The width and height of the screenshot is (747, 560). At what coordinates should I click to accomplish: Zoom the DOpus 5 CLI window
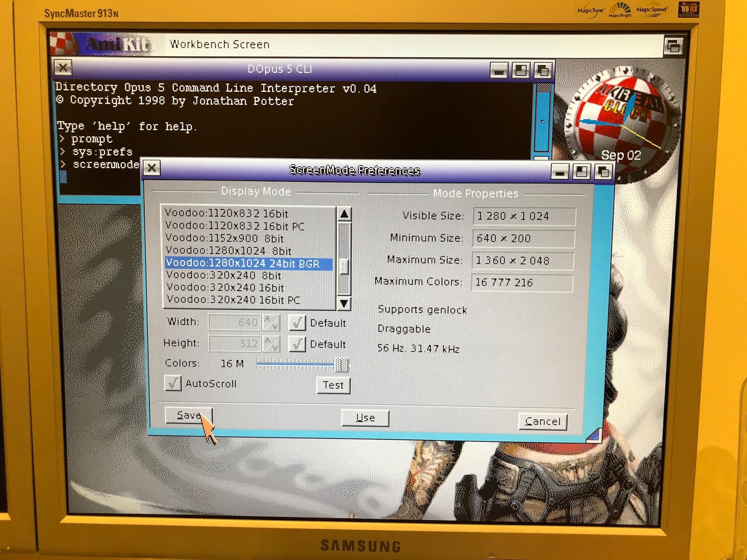click(x=521, y=70)
